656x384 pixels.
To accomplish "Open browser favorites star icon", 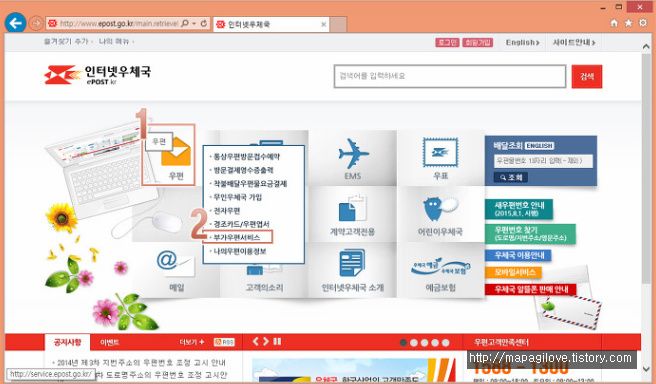I will pyautogui.click(x=628, y=23).
